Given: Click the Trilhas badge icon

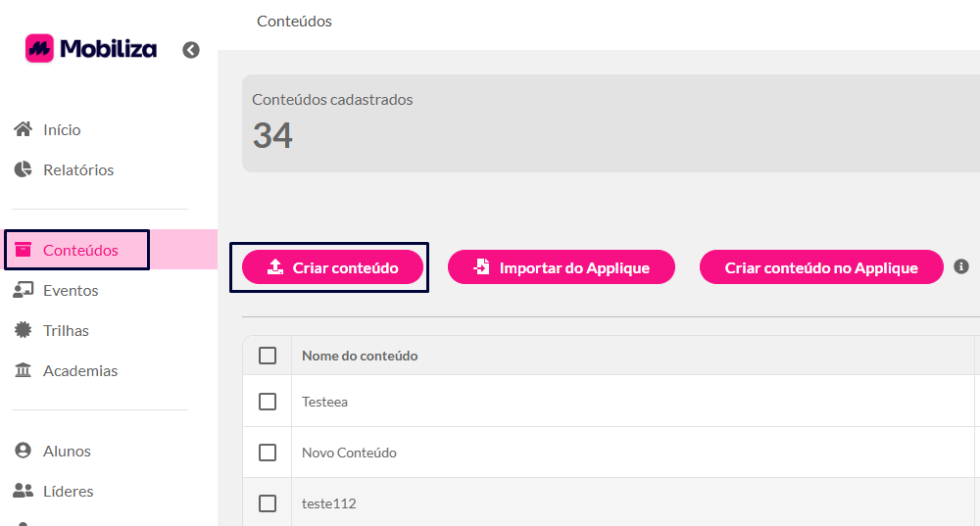Looking at the screenshot, I should point(24,330).
